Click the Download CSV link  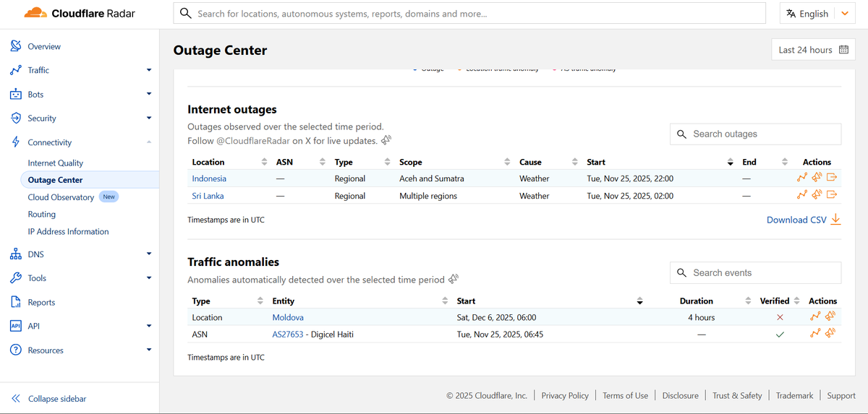tap(796, 220)
